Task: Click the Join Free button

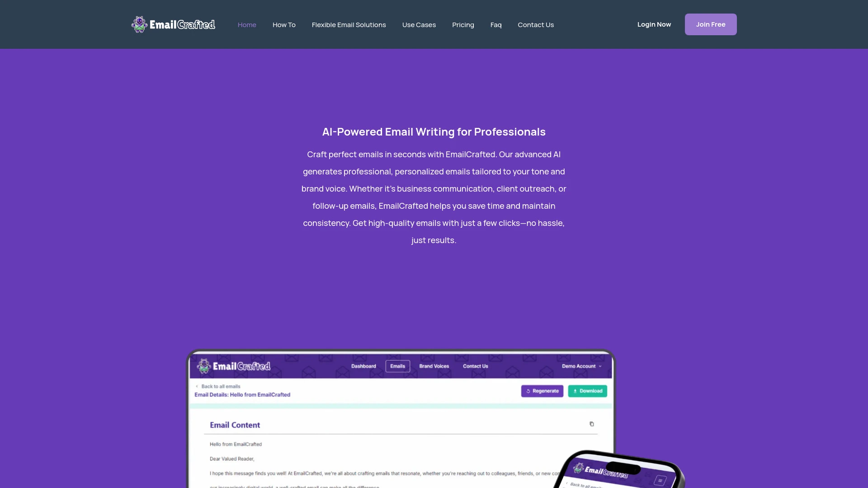Action: tap(711, 24)
